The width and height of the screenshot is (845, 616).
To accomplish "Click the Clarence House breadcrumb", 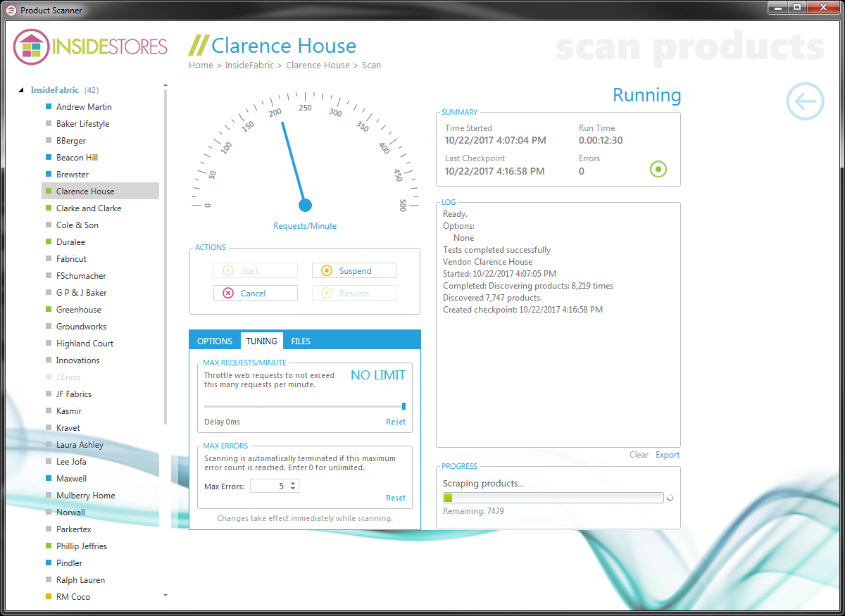I will [x=318, y=65].
